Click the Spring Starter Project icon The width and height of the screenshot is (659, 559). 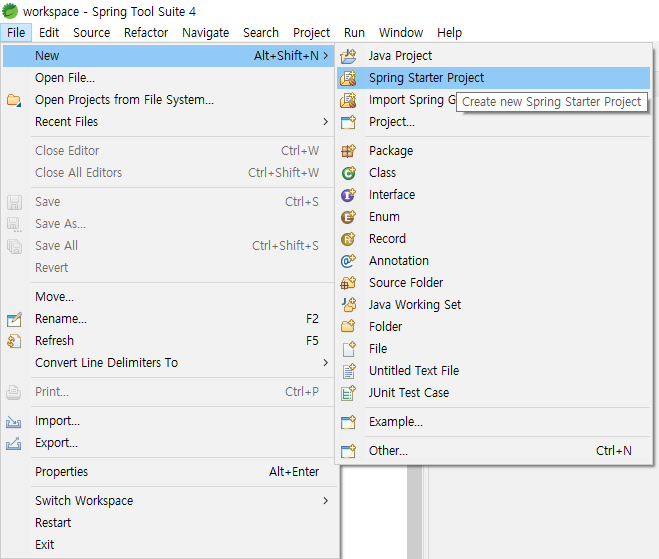pyautogui.click(x=348, y=78)
